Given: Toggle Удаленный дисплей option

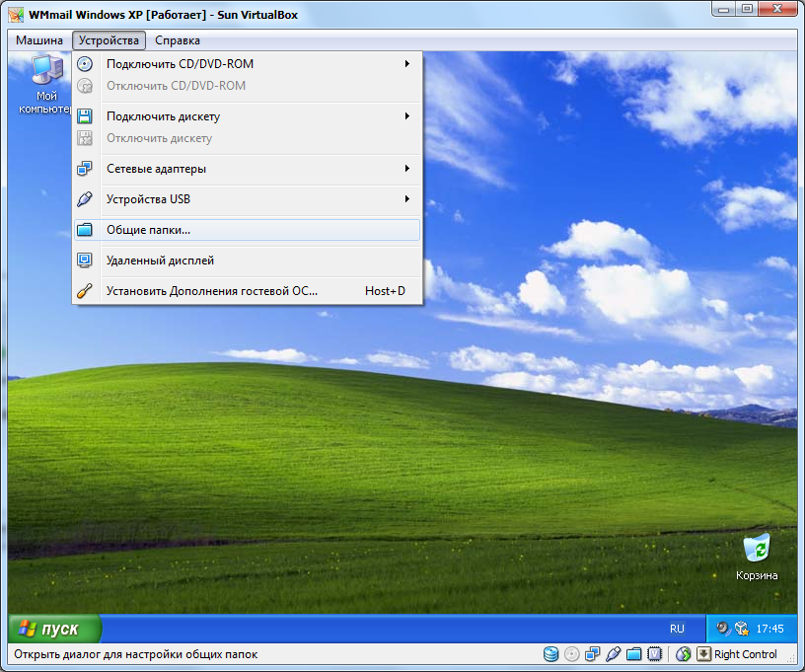Looking at the screenshot, I should click(x=247, y=261).
